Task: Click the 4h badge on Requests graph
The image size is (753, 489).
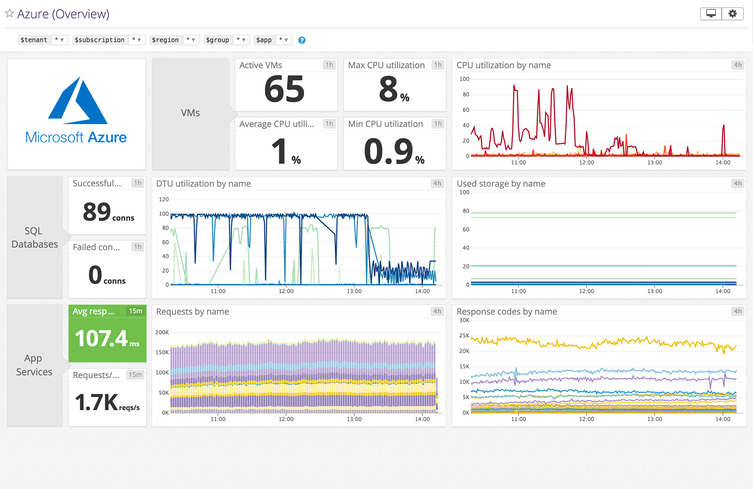Action: point(437,312)
